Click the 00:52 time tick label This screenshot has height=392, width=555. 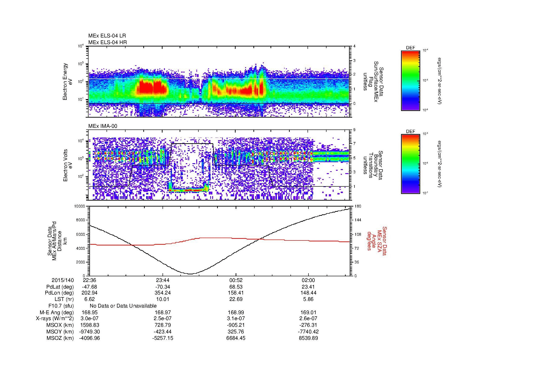(236, 280)
